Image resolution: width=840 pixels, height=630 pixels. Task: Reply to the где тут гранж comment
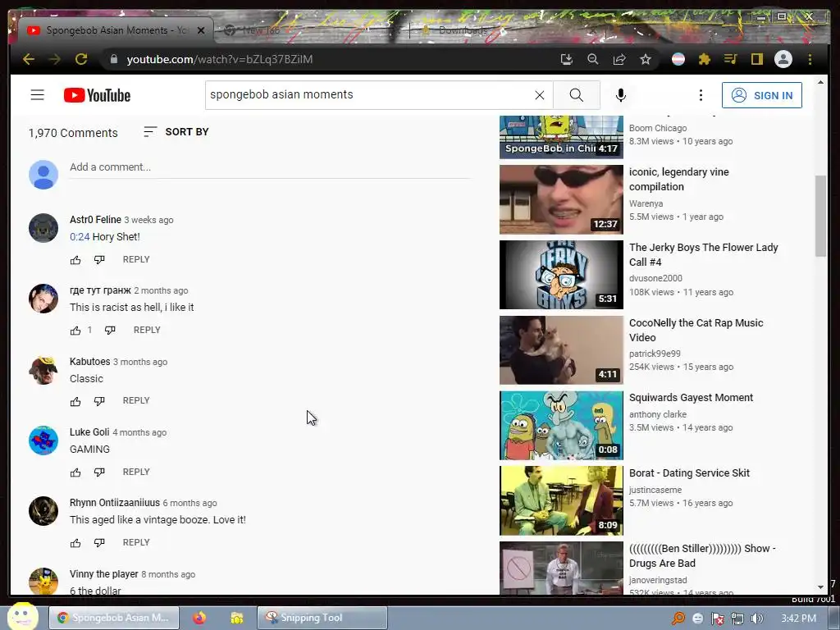[x=147, y=330]
